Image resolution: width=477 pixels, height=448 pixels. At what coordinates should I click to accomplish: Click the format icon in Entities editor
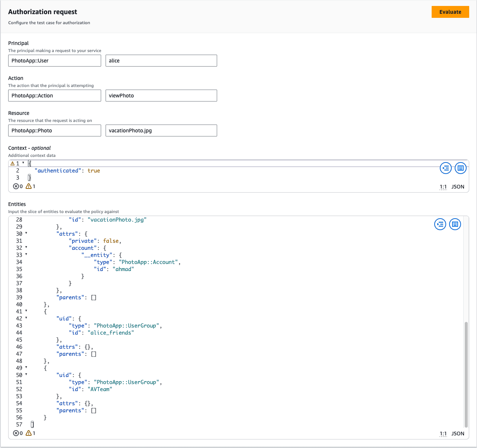pyautogui.click(x=440, y=224)
